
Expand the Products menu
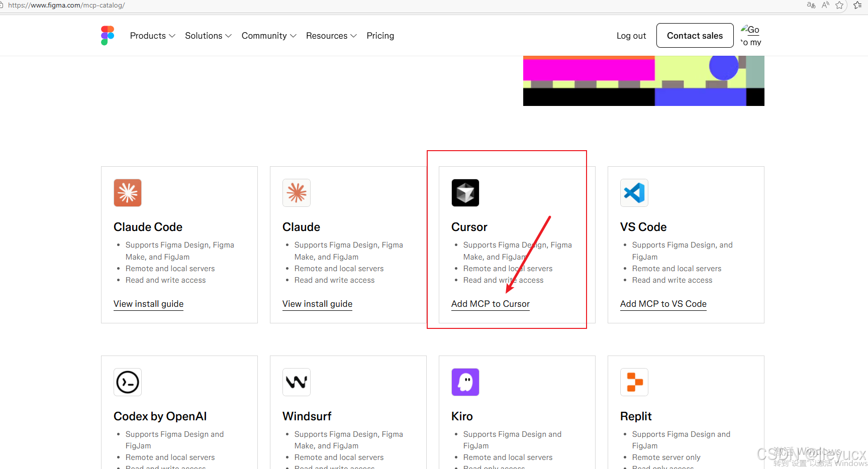pos(152,36)
